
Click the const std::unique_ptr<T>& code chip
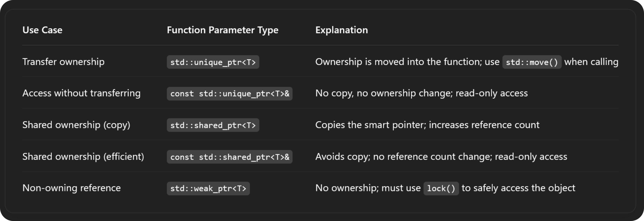coord(230,94)
